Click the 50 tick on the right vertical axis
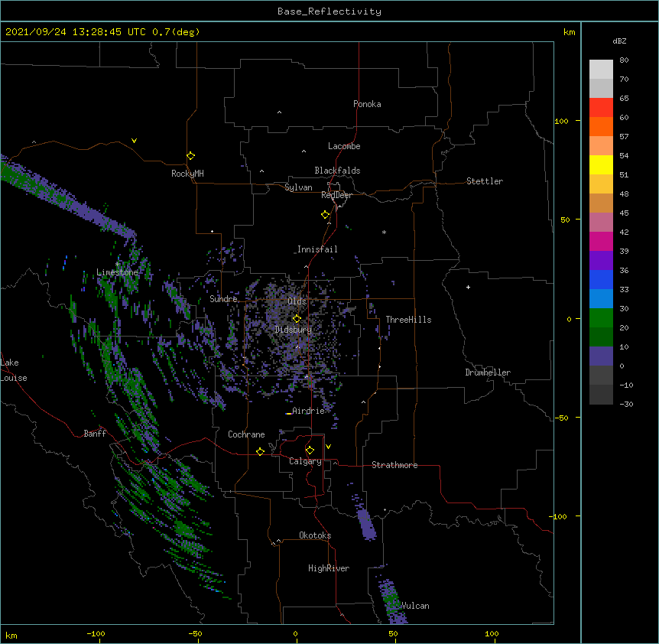 click(x=565, y=220)
